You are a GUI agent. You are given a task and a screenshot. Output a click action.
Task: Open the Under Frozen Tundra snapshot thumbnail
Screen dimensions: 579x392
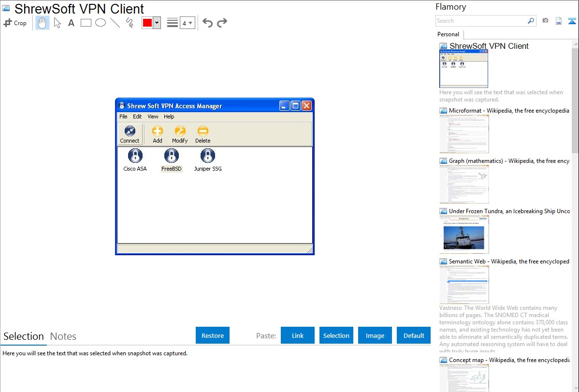click(x=464, y=234)
